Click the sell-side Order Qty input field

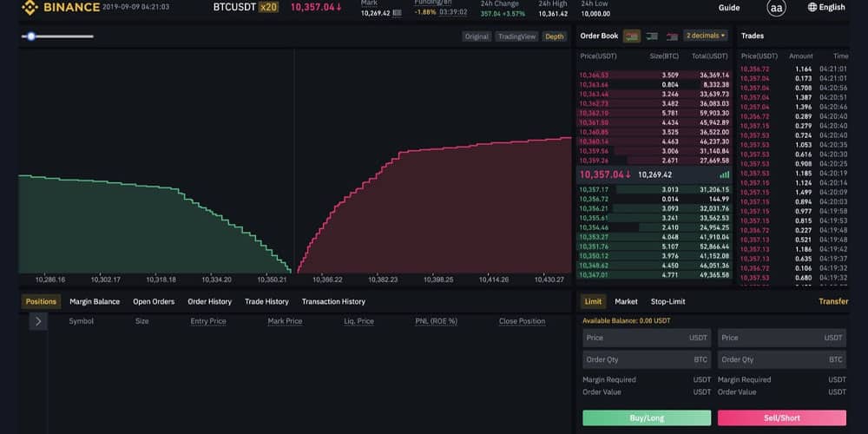pos(782,360)
